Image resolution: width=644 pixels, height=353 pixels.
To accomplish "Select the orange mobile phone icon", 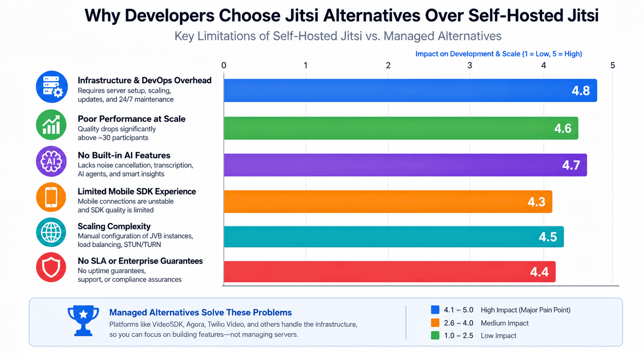I will click(x=51, y=197).
